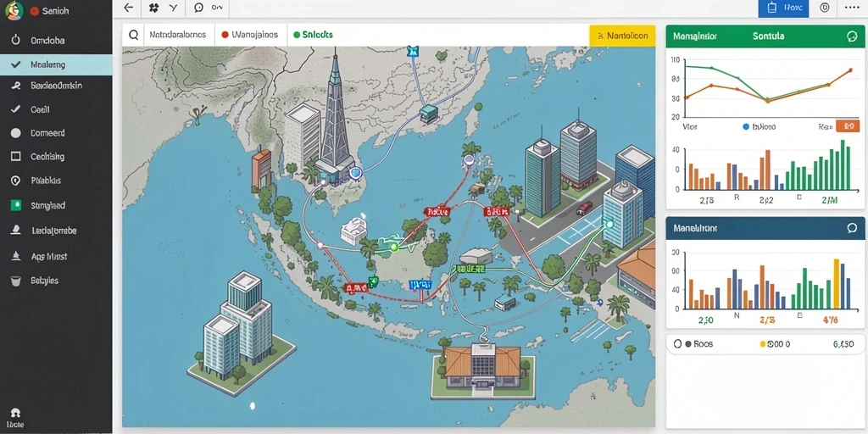
Task: Click the blue Nonc button at top right
Action: [783, 8]
